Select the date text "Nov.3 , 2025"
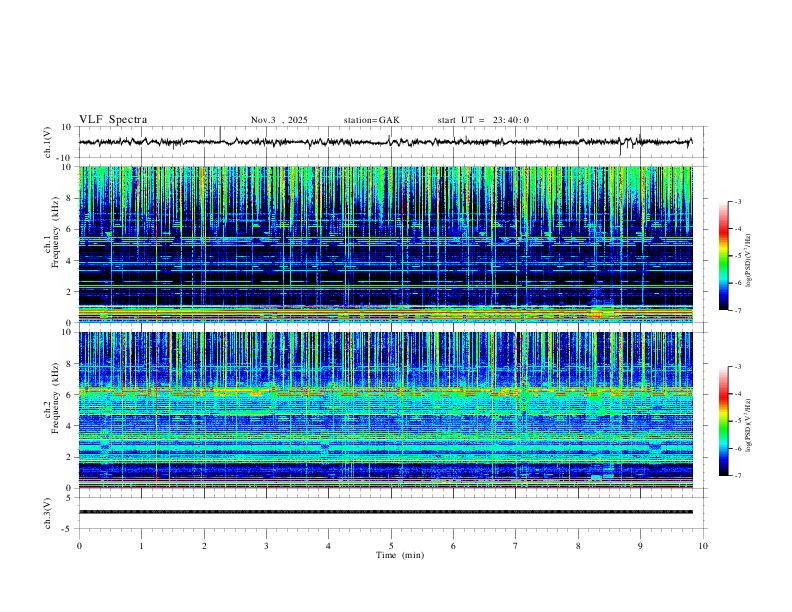Viewport: 792px width, 612px height. 279,120
